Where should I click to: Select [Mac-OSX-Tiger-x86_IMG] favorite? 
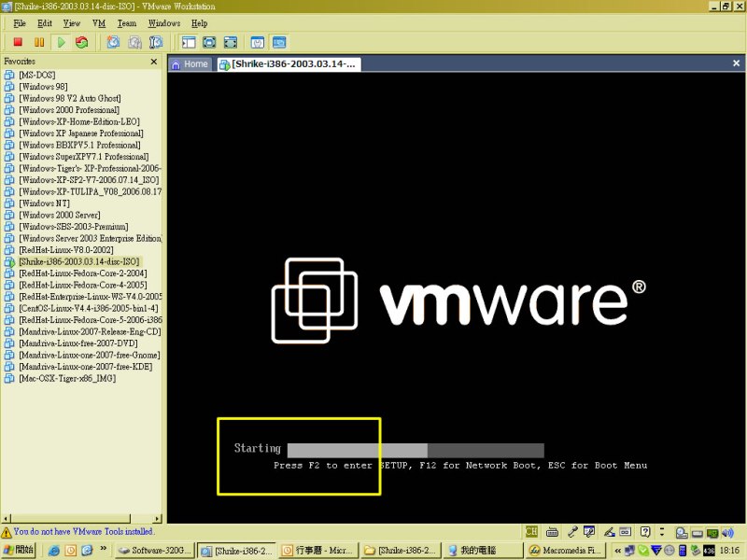[x=67, y=378]
